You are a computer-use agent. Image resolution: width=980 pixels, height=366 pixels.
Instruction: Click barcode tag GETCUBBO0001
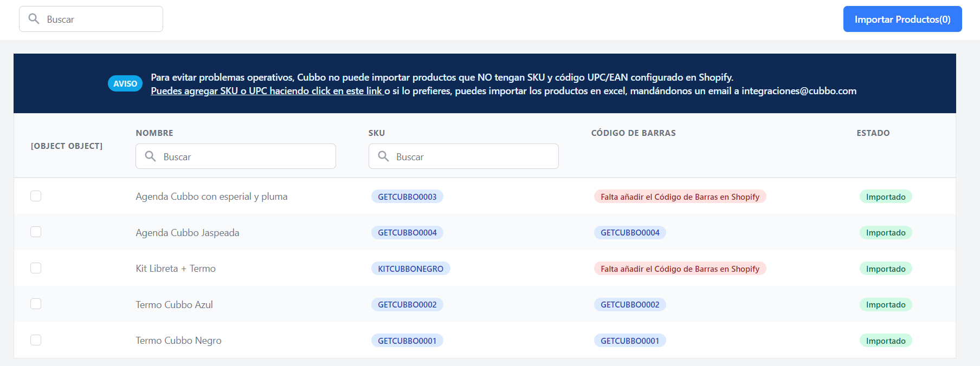(x=630, y=341)
